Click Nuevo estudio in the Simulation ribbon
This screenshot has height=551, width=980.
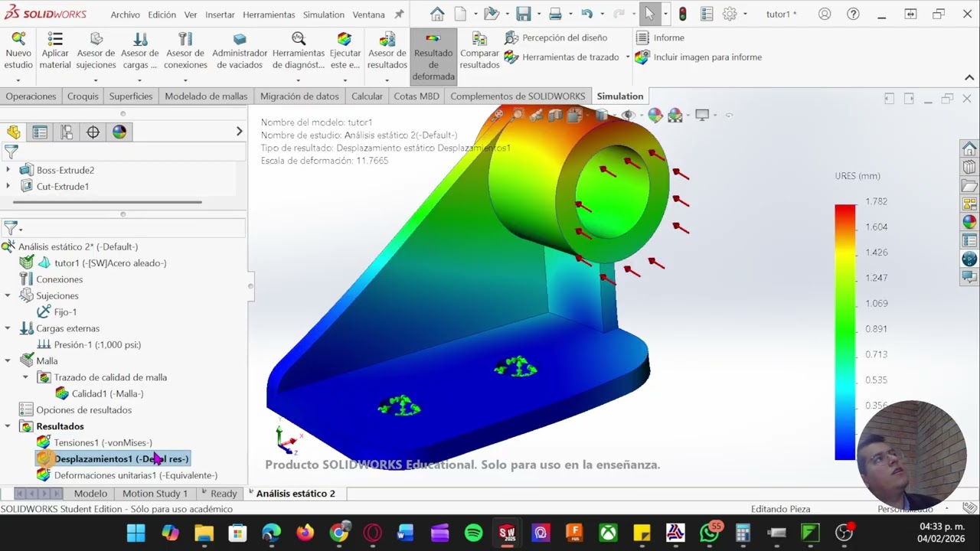coord(18,52)
